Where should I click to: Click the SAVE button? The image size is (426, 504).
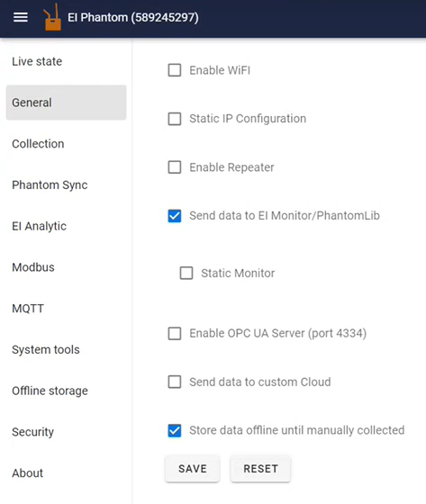(193, 469)
